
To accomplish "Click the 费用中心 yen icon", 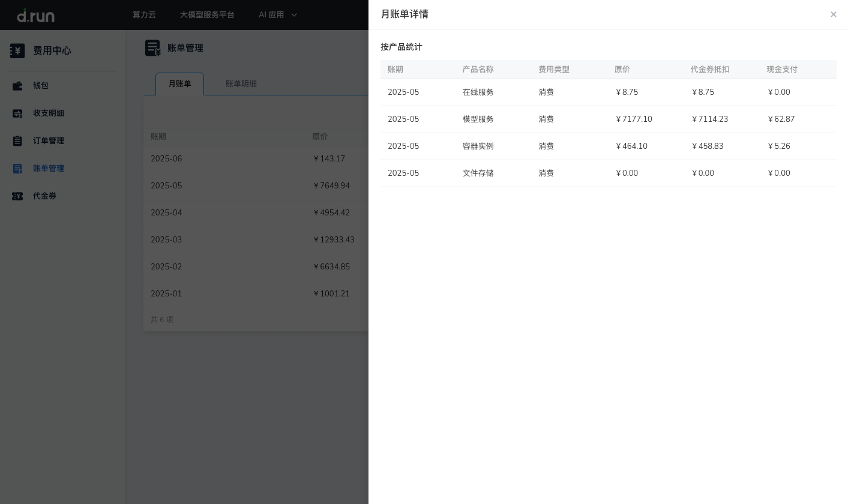I will click(17, 51).
